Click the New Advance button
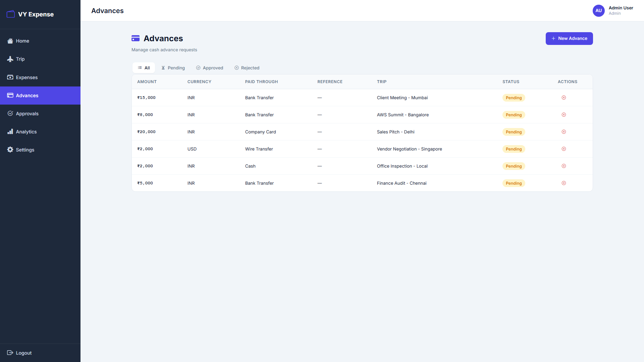Image resolution: width=644 pixels, height=362 pixels. click(569, 38)
